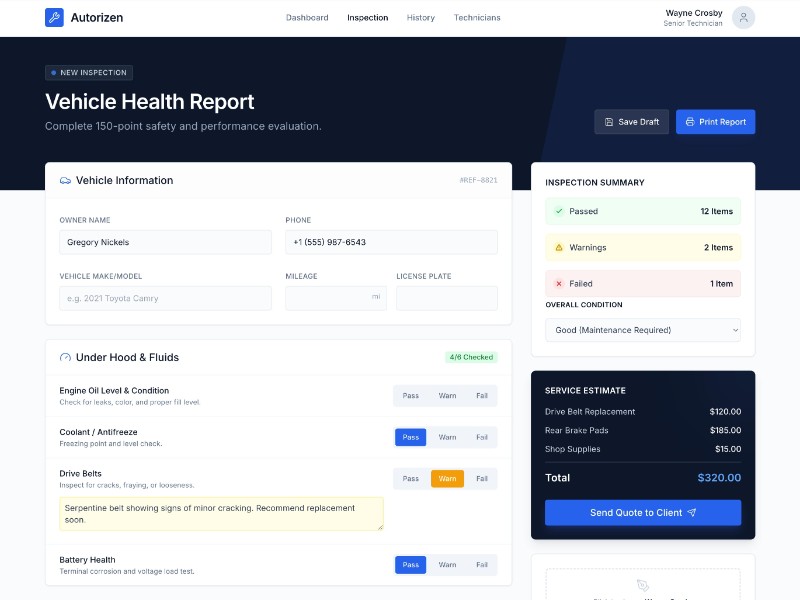Set Drive Belts status to Fail
Viewport: 800px width, 600px height.
coord(482,478)
